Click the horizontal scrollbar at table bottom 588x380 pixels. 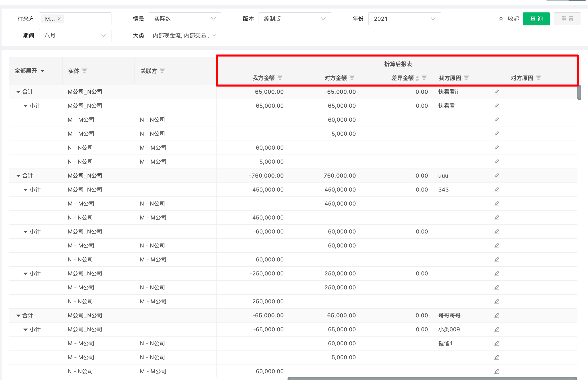click(432, 378)
